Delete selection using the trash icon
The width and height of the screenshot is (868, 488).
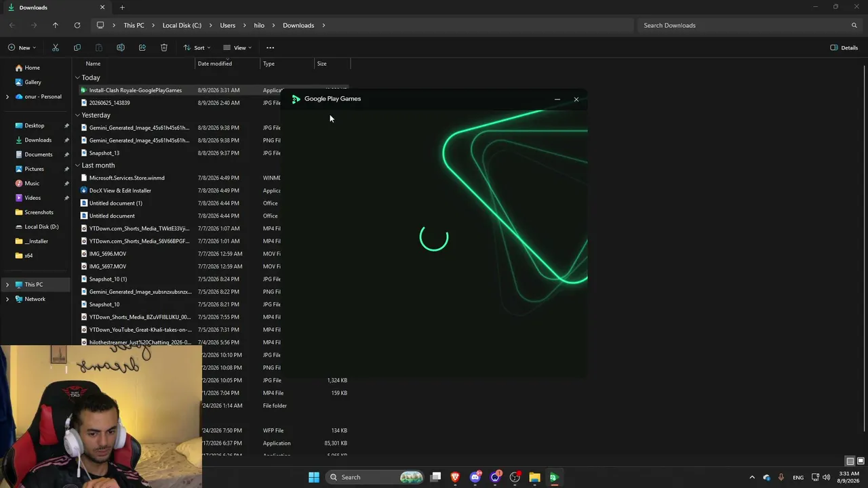click(x=164, y=47)
